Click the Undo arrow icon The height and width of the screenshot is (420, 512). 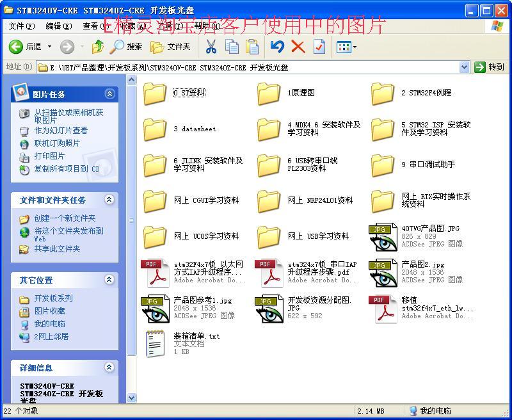277,47
